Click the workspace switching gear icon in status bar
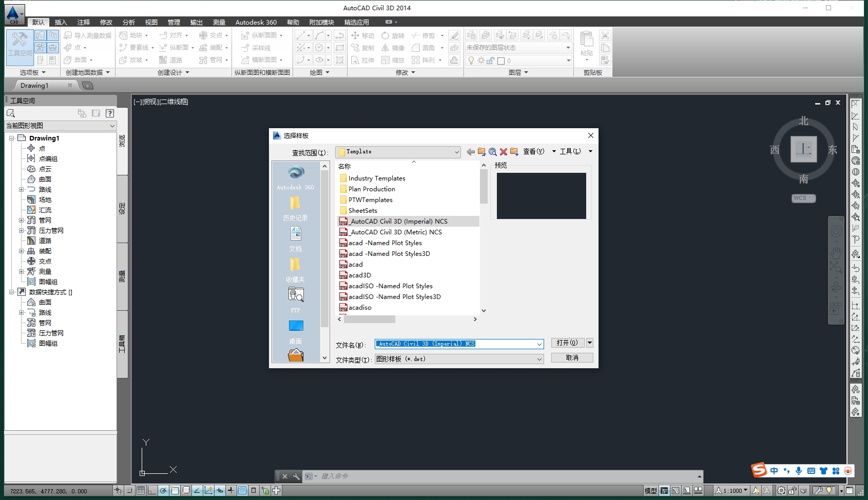 point(781,491)
